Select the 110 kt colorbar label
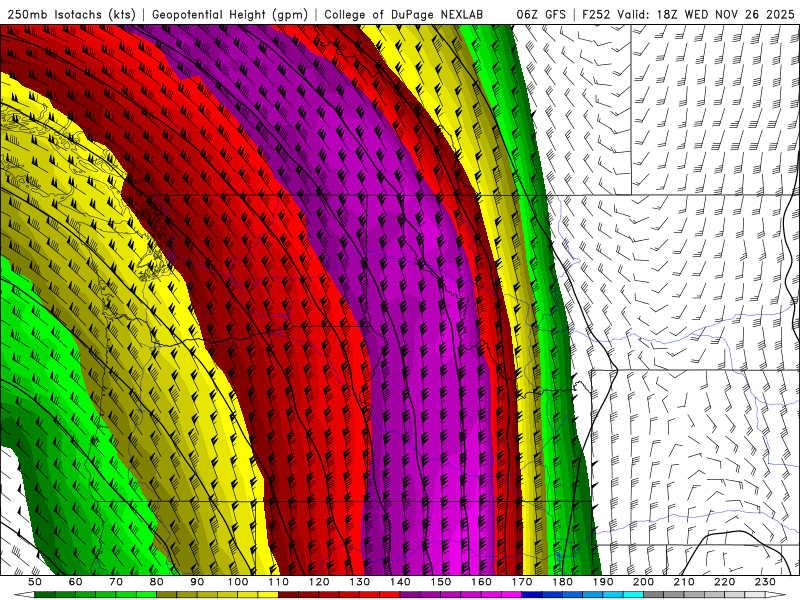Screen dimensions: 800x600 pyautogui.click(x=279, y=582)
